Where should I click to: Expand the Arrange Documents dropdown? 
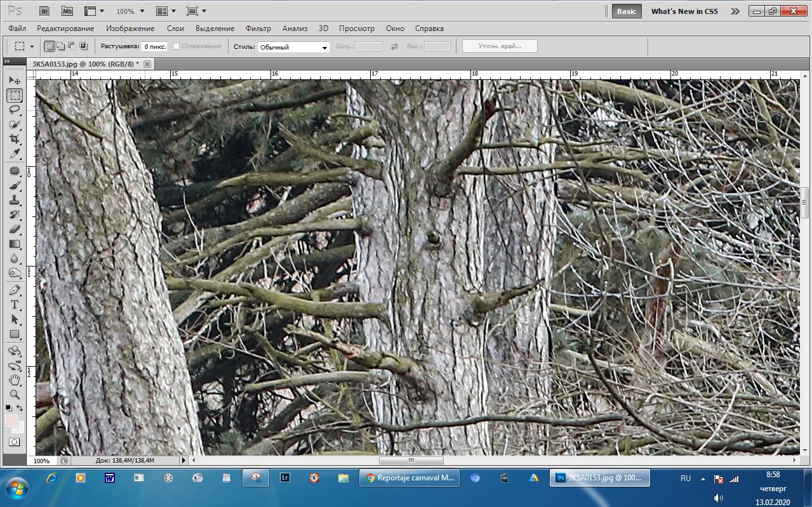[166, 11]
